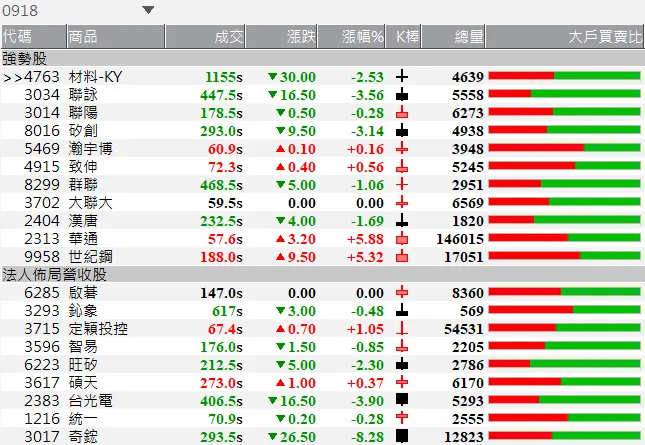This screenshot has height=445, width=645.
Task: Click the buy/sell ratio bar for 鈊象
Action: tap(564, 310)
